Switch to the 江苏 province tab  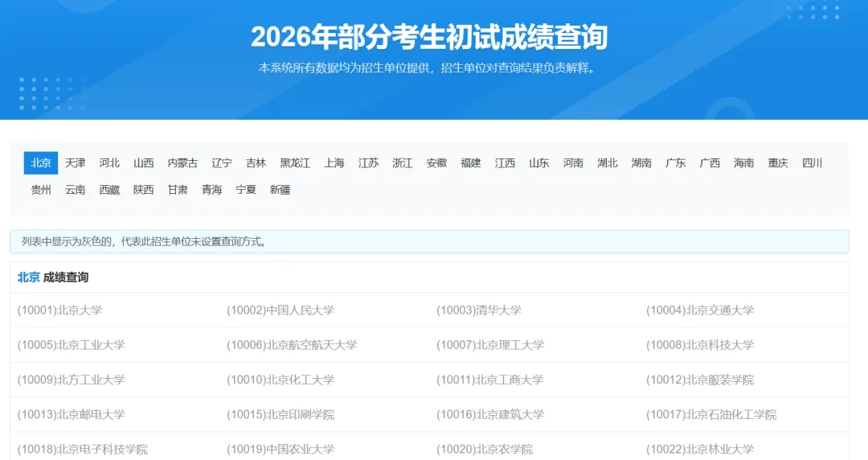(369, 163)
